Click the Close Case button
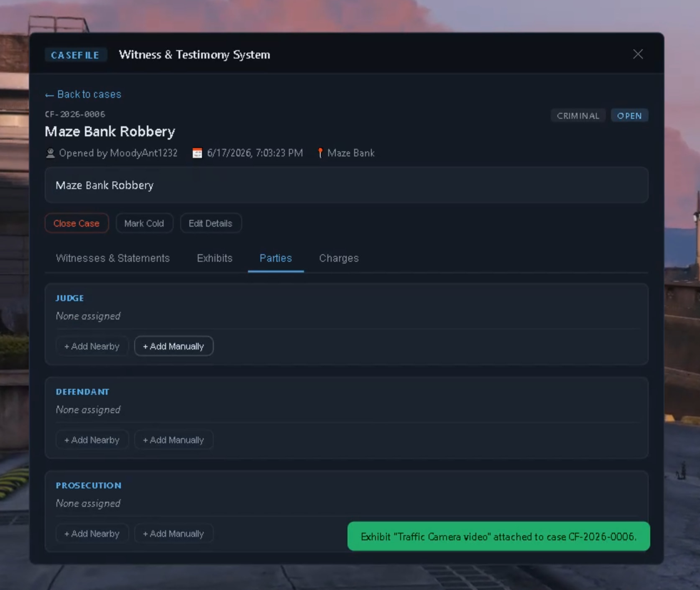 77,223
